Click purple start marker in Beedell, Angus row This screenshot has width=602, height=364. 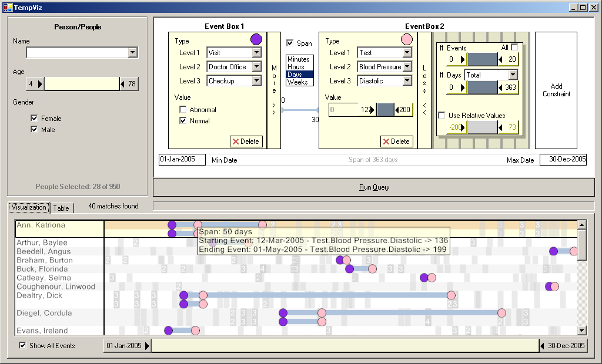coord(553,251)
